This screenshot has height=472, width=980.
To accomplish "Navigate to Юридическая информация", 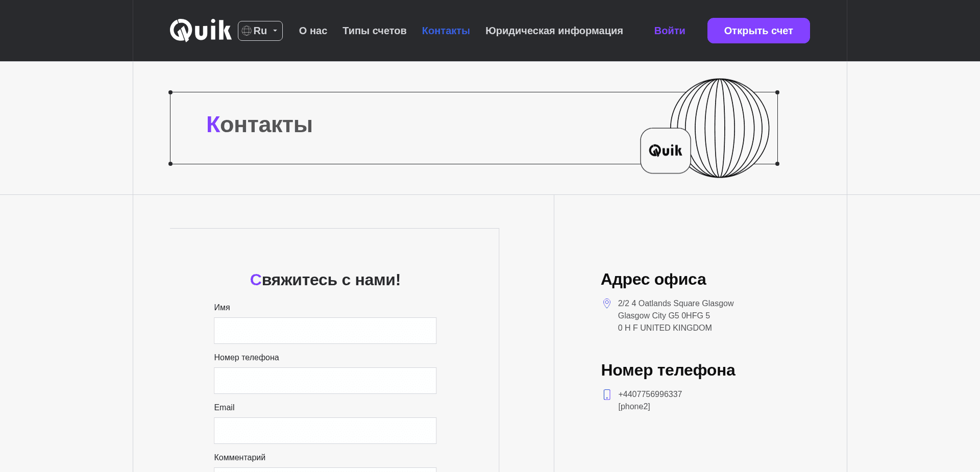I will tap(554, 31).
